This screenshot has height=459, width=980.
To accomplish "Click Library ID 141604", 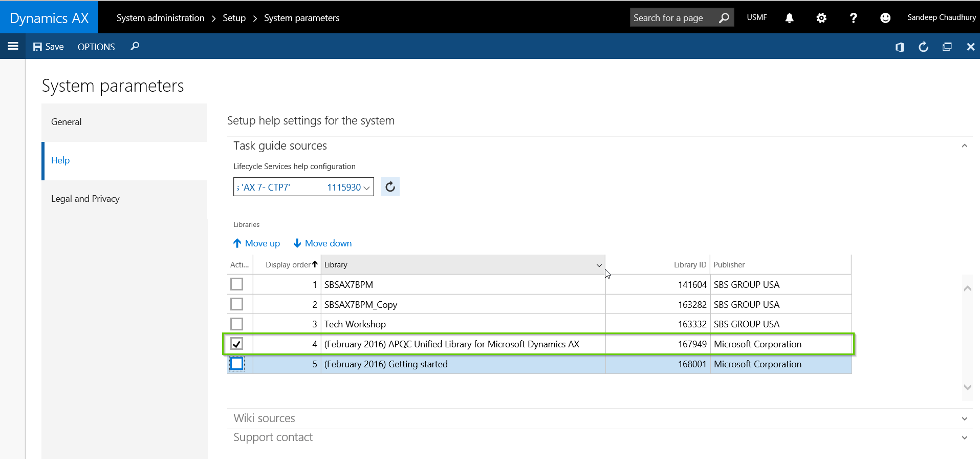I will click(x=692, y=285).
